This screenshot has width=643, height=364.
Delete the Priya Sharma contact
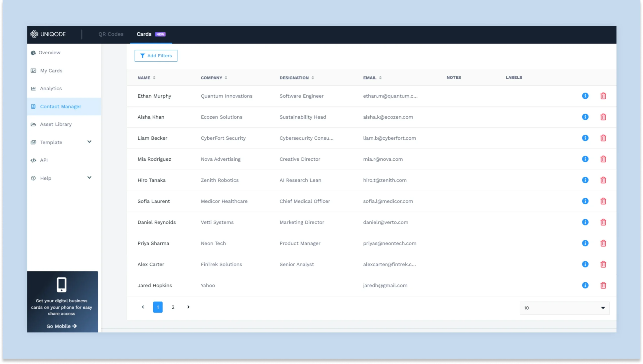(x=603, y=243)
